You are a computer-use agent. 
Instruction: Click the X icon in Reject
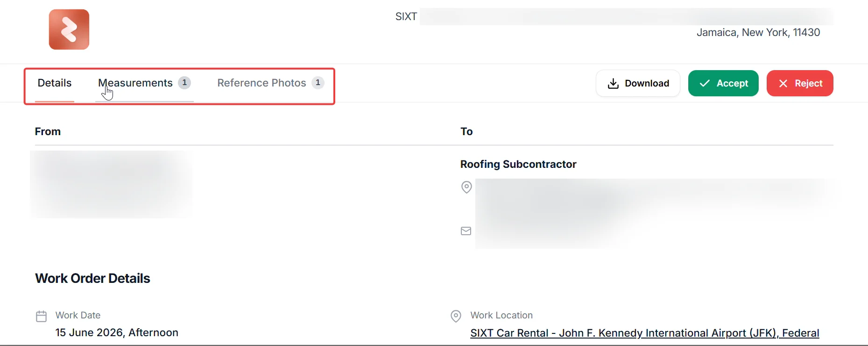tap(783, 83)
